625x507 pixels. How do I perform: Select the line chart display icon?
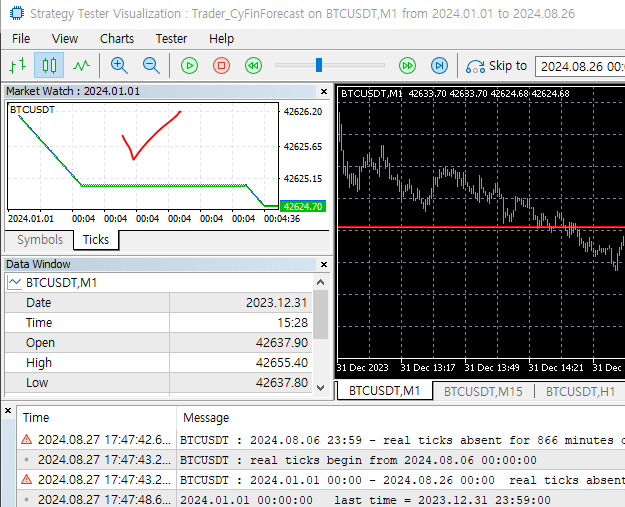click(x=81, y=65)
